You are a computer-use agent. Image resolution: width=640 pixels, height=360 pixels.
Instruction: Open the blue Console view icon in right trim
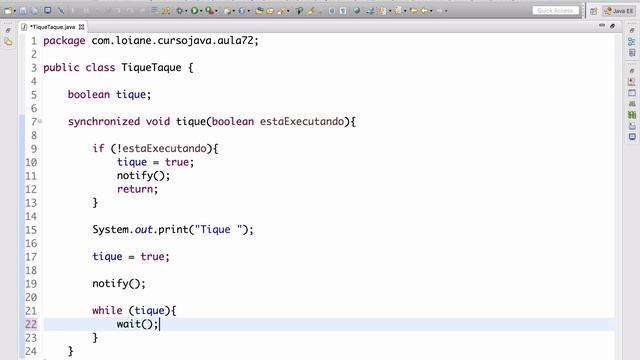click(x=632, y=137)
